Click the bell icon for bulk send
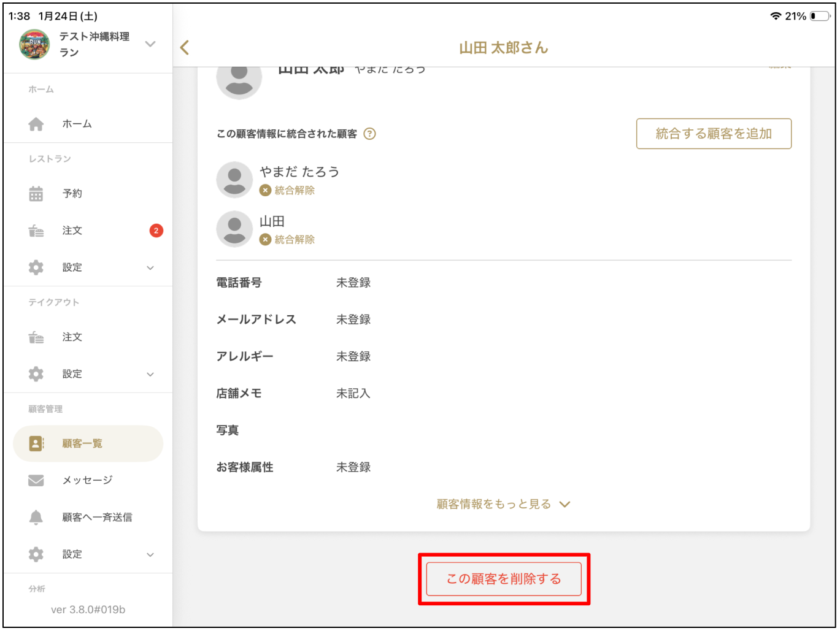This screenshot has width=840, height=631. pos(36,518)
